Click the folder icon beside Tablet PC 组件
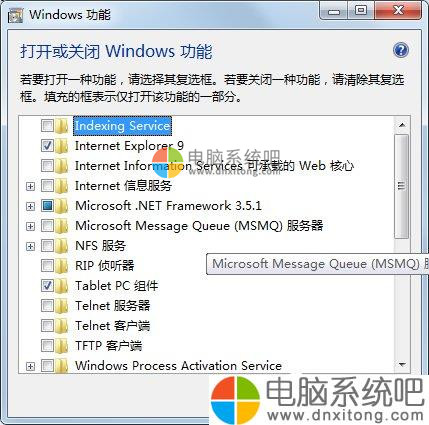Image resolution: width=429 pixels, height=425 pixels. 62,286
